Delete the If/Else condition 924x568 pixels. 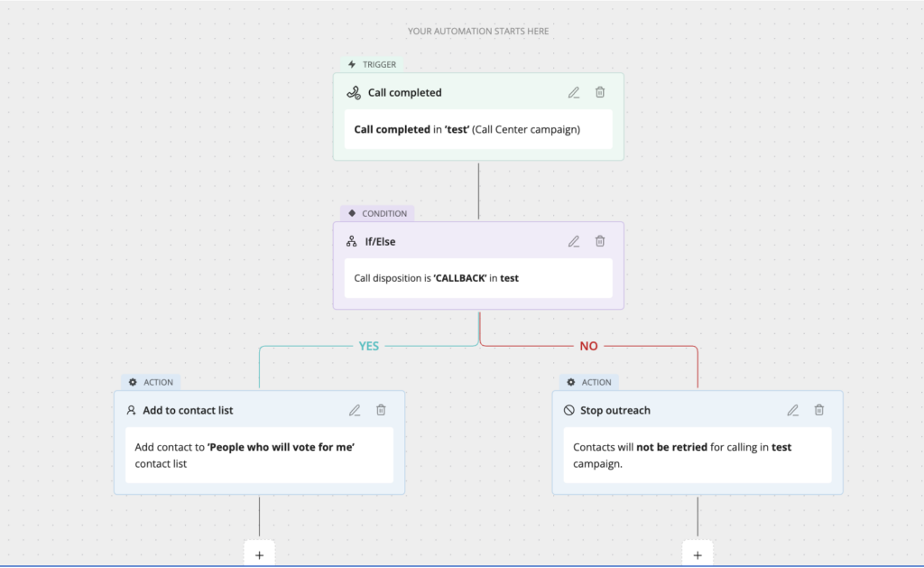pyautogui.click(x=600, y=240)
